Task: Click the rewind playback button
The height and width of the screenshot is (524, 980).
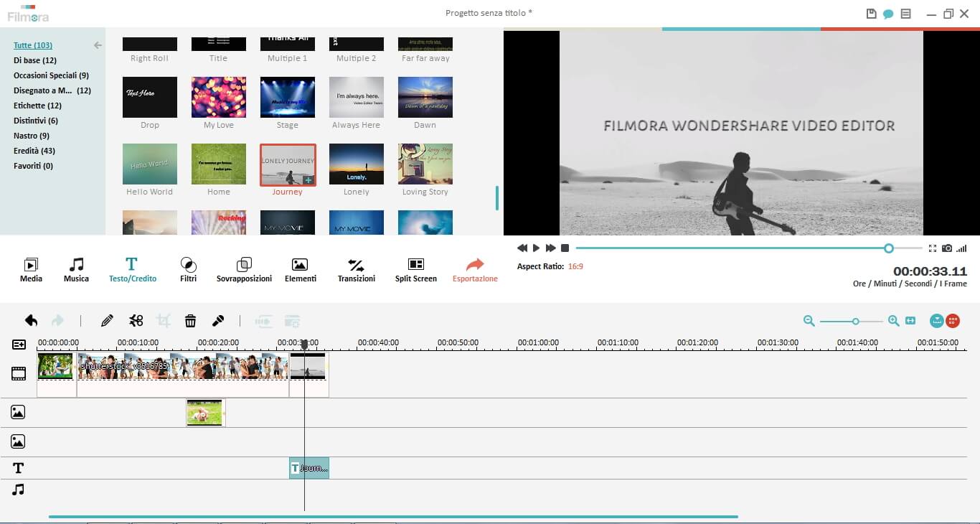Action: click(x=522, y=248)
